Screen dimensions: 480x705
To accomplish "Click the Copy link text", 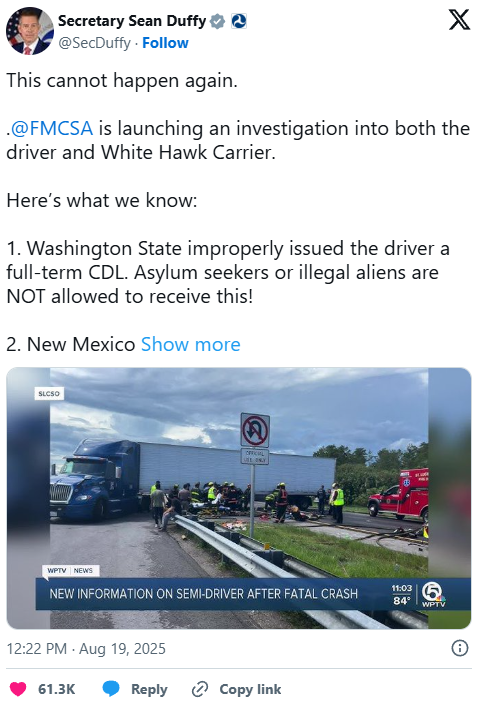I will [250, 689].
